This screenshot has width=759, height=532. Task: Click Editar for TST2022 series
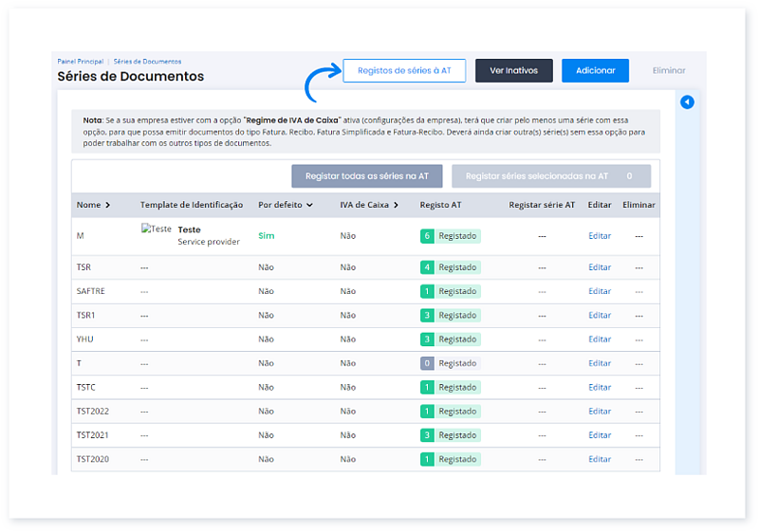tap(600, 412)
